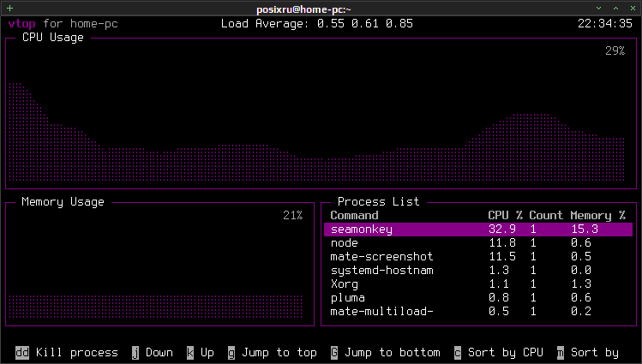Viewport: 642px width, 364px height.
Task: Click the Command column header
Action: pos(354,216)
